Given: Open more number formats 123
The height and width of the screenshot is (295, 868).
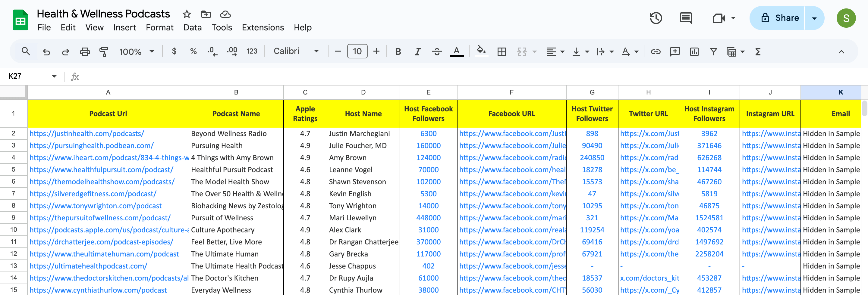Looking at the screenshot, I should (252, 51).
